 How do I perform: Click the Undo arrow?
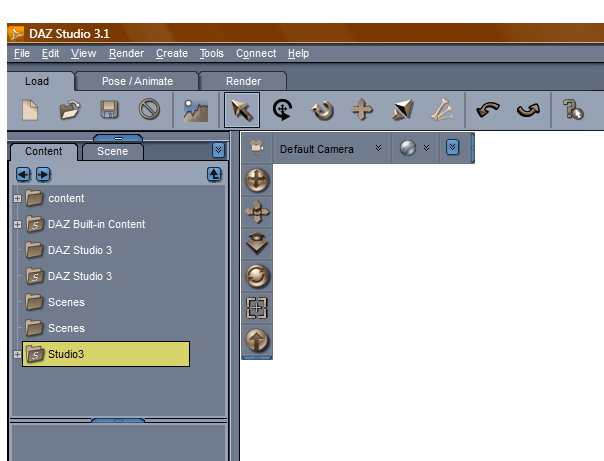pyautogui.click(x=488, y=110)
